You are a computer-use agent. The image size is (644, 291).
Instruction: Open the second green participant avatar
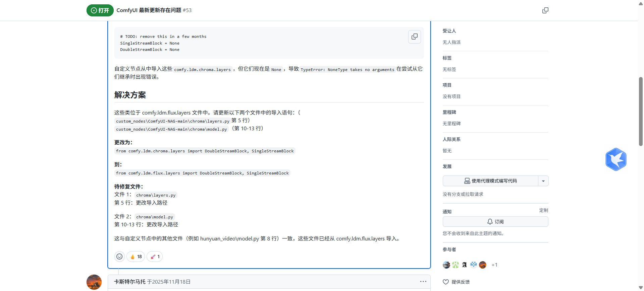pyautogui.click(x=455, y=265)
